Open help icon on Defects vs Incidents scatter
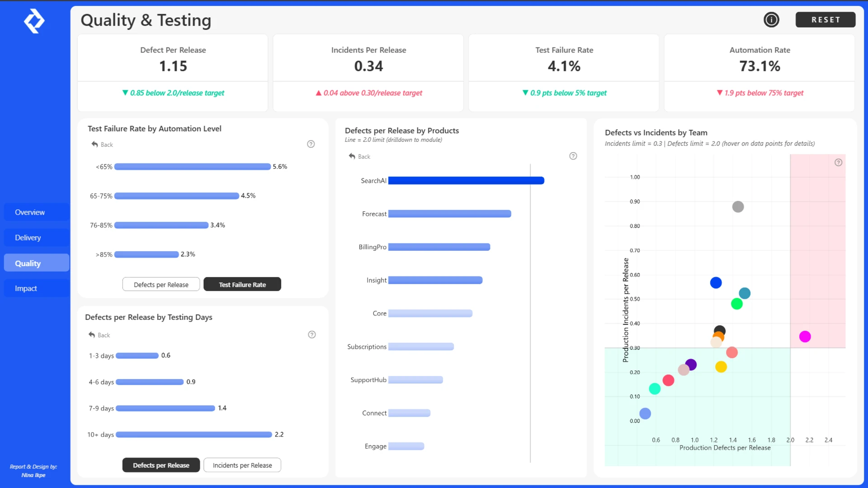Screen dimensions: 868x488 pos(839,163)
